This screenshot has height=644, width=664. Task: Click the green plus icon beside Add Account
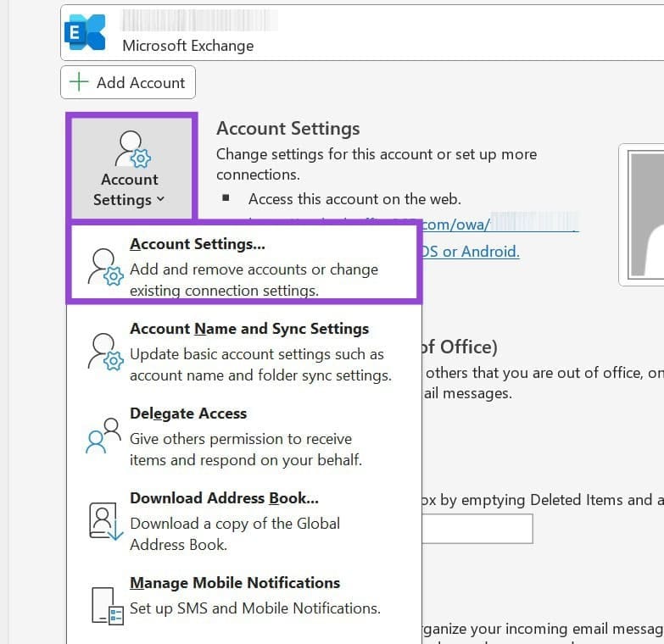pyautogui.click(x=79, y=82)
